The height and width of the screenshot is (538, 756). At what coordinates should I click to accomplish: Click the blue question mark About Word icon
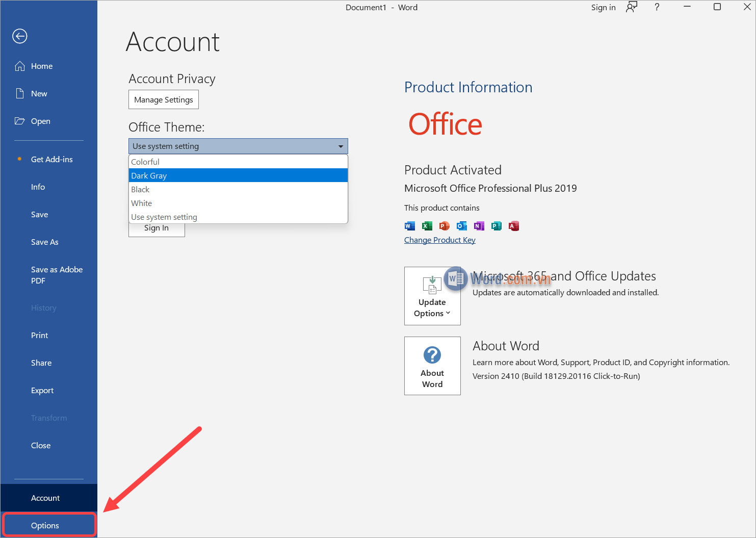(432, 355)
